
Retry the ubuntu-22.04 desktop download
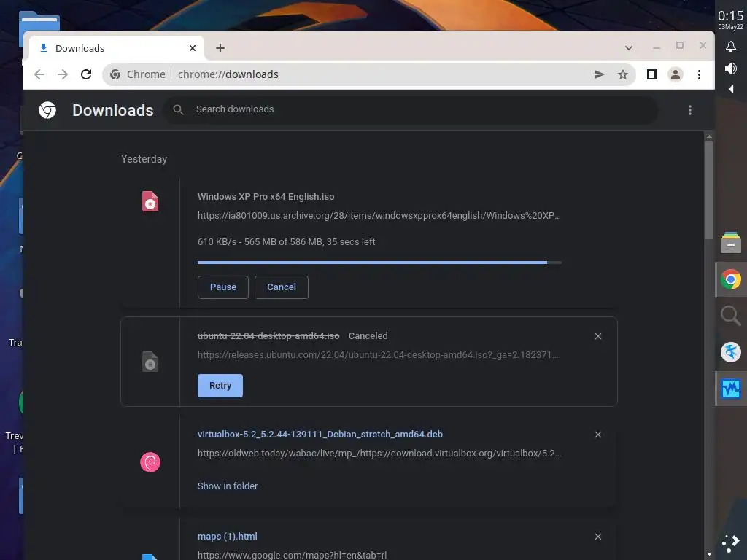[220, 386]
